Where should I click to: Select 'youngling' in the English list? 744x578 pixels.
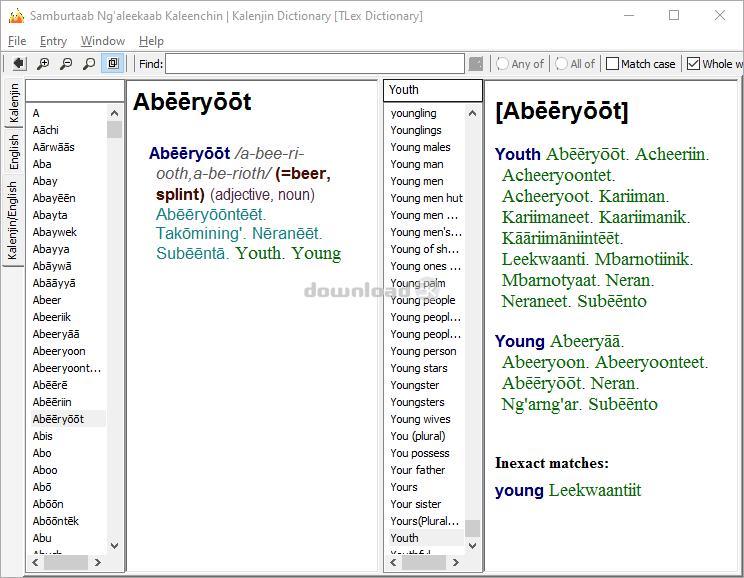pos(413,113)
